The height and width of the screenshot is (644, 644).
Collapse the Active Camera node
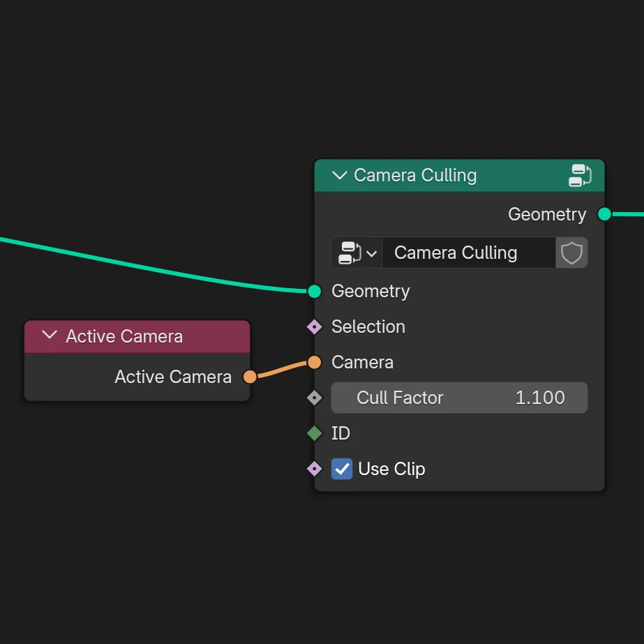[x=49, y=336]
